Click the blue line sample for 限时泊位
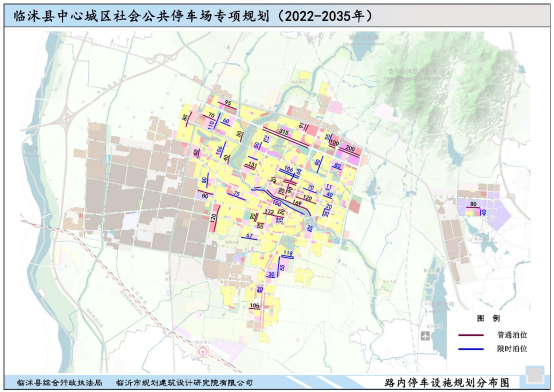The height and width of the screenshot is (392, 554). [x=471, y=349]
